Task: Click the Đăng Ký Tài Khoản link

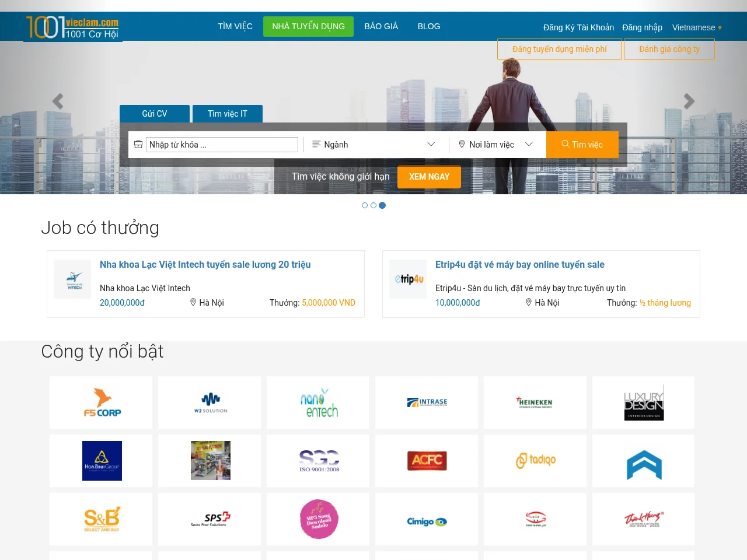Action: 578,27
